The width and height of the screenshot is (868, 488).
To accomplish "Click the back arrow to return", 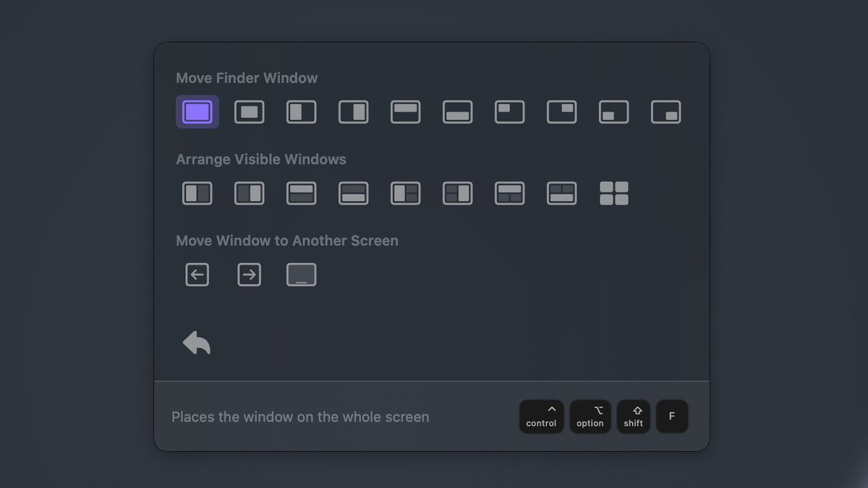I will (197, 342).
